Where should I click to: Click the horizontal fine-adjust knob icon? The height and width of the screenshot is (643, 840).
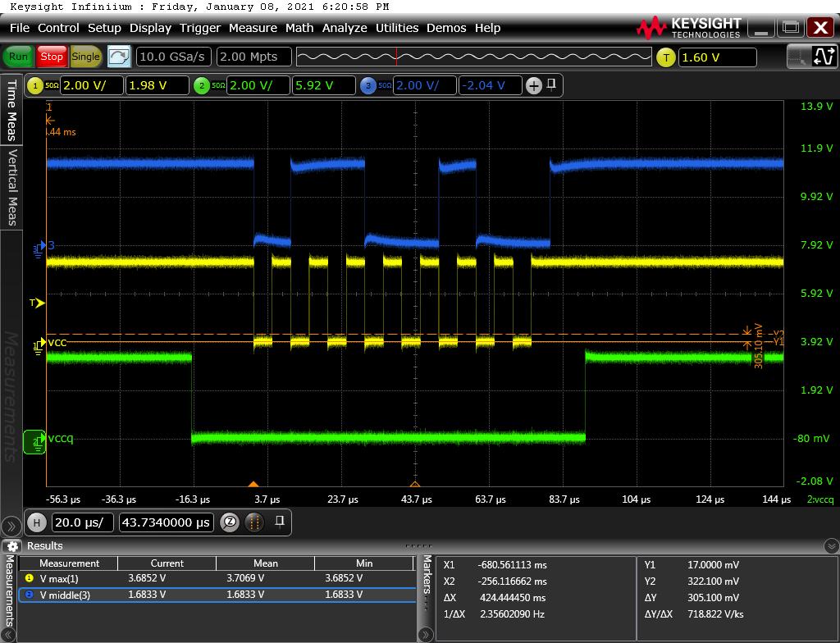[x=254, y=522]
